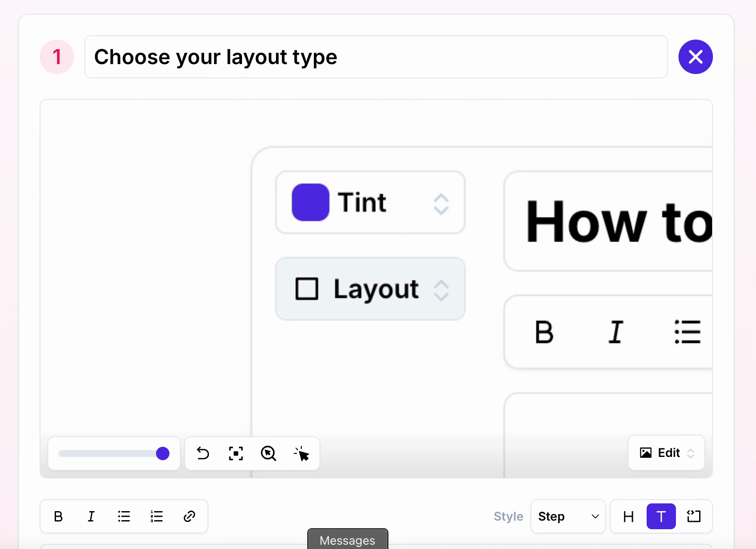
Task: Toggle italic in the bottom text toolbar
Action: 91,516
